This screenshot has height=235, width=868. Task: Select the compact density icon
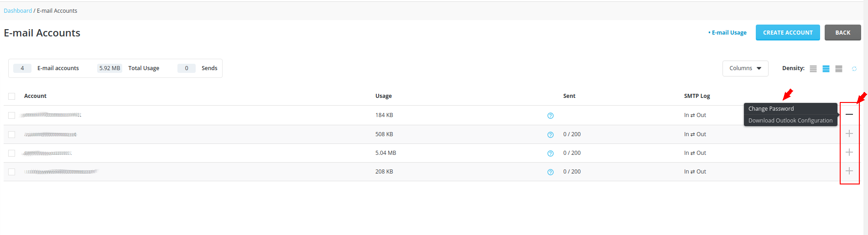click(x=813, y=69)
